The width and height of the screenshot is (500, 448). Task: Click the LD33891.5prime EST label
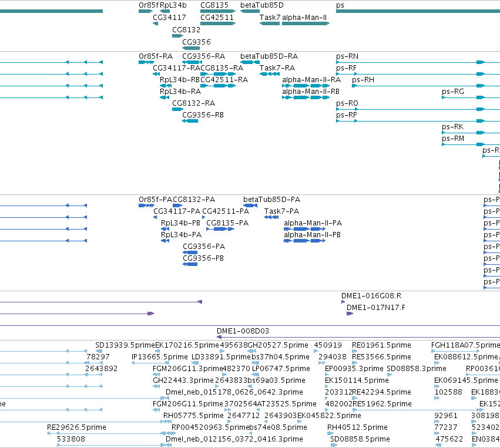point(222,357)
